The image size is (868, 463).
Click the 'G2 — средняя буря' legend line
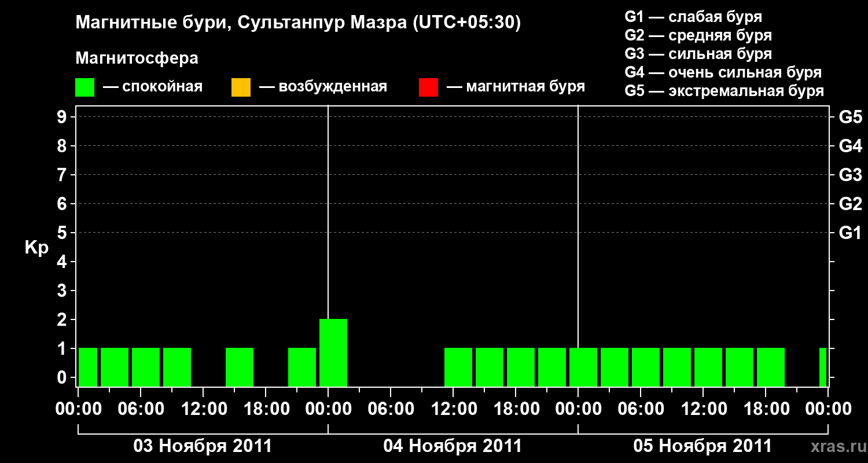[698, 35]
